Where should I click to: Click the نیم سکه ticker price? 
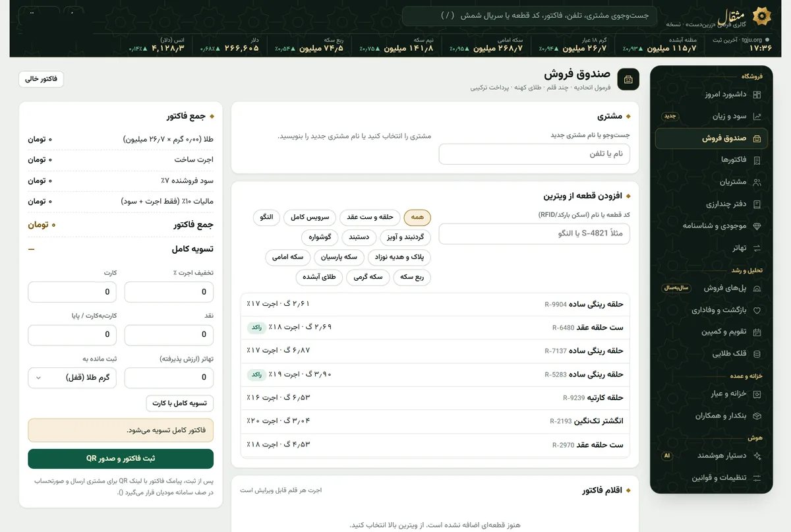(409, 48)
